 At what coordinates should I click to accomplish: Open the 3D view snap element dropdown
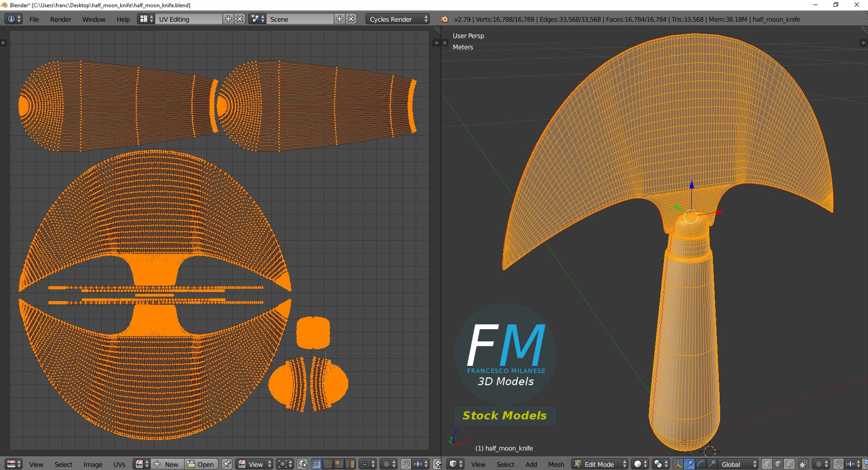(853, 464)
